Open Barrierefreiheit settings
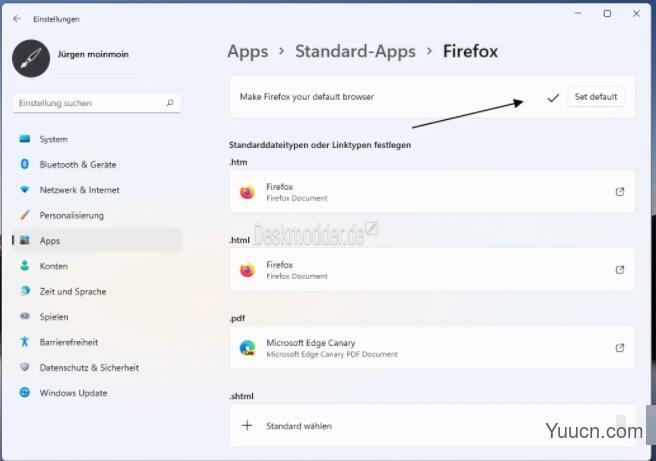The width and height of the screenshot is (656, 461). [x=97, y=342]
